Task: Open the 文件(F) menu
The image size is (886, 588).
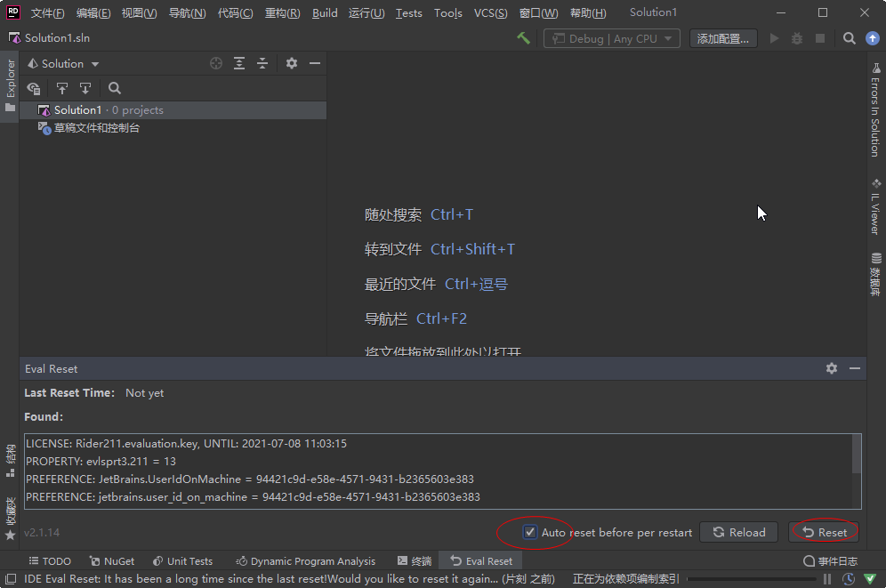Action: point(47,13)
